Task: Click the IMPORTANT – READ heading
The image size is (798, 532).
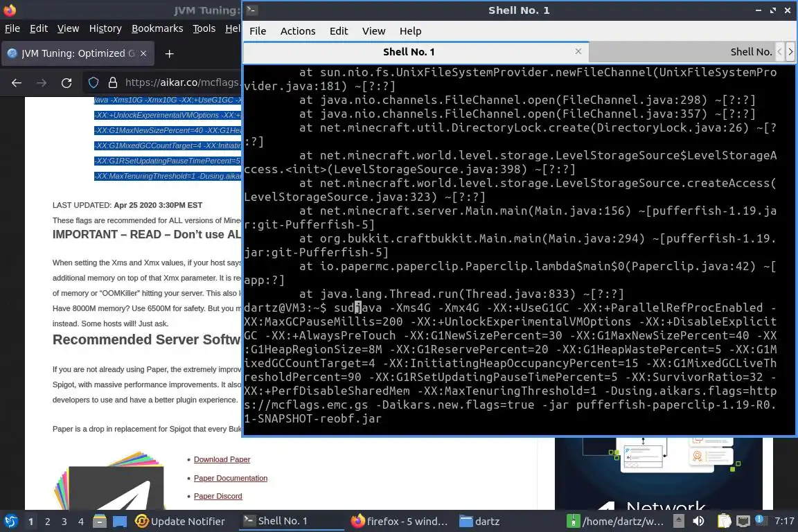Action: pos(147,234)
